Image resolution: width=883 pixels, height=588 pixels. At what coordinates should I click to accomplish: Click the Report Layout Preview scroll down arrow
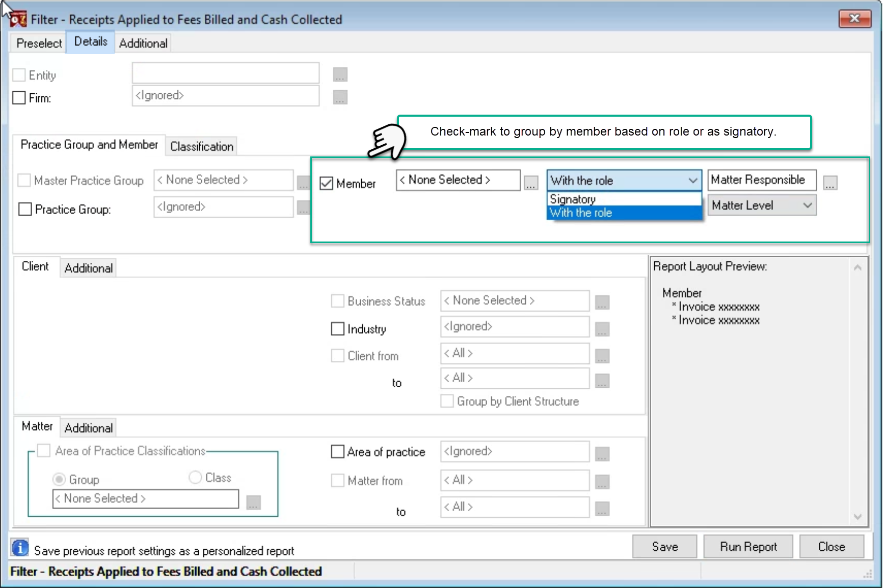pyautogui.click(x=858, y=517)
